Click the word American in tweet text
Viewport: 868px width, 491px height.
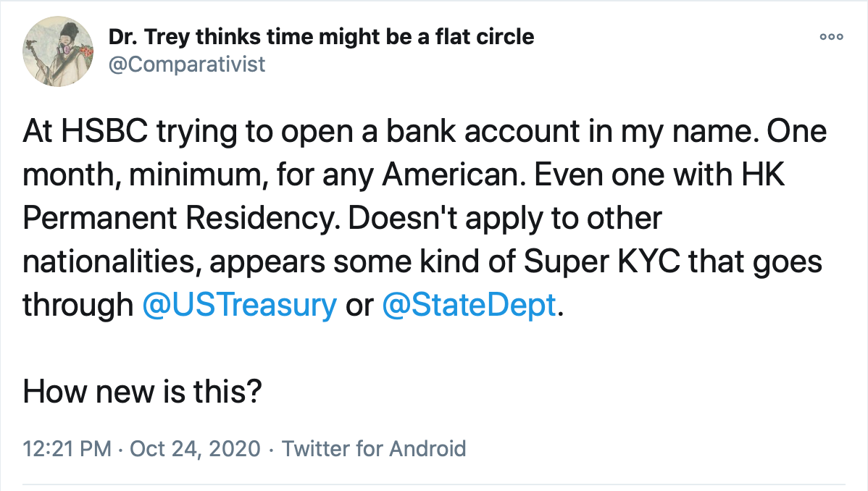[453, 175]
